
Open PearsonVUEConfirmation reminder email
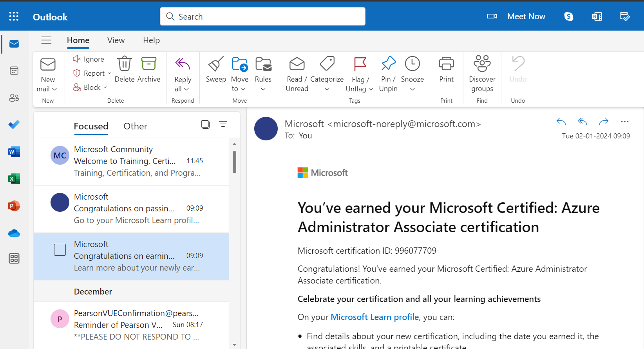click(x=132, y=325)
